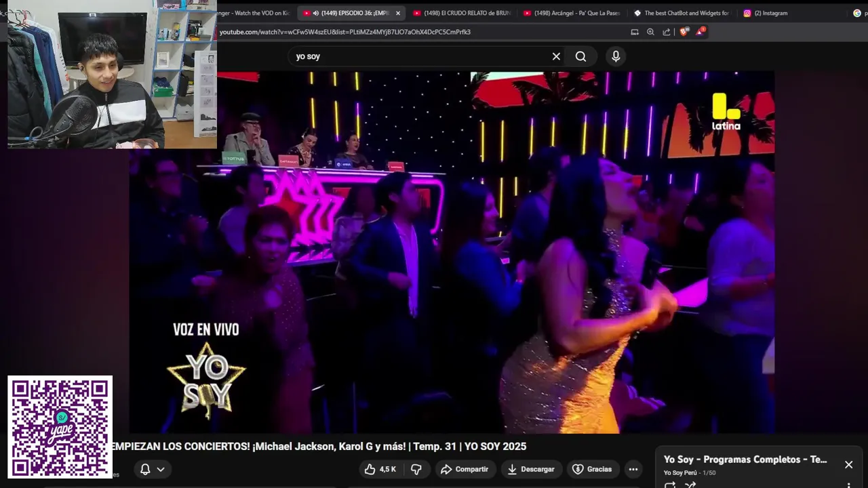This screenshot has height=488, width=868.
Task: Click the webcam overlay of the streamer
Action: click(x=112, y=74)
